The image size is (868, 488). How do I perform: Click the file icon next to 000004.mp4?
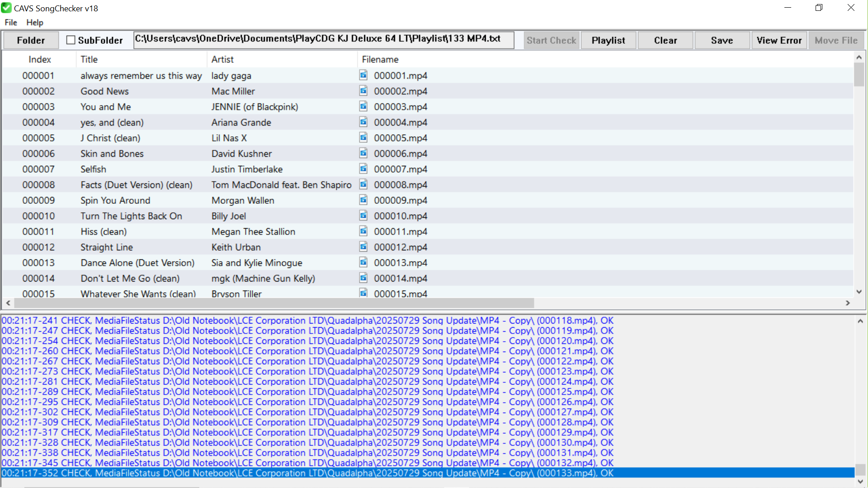(363, 122)
